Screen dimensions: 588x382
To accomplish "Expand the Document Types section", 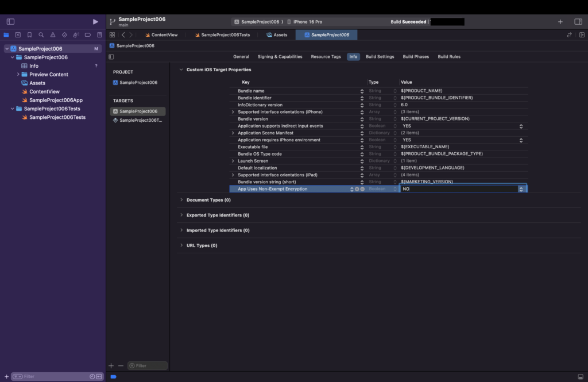I will point(181,200).
